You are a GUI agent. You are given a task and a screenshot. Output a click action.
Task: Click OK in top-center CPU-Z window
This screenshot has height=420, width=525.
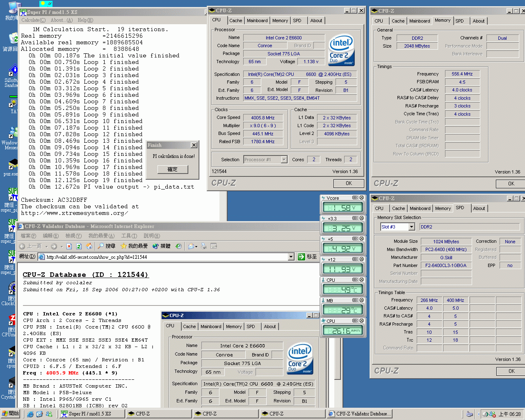point(349,183)
